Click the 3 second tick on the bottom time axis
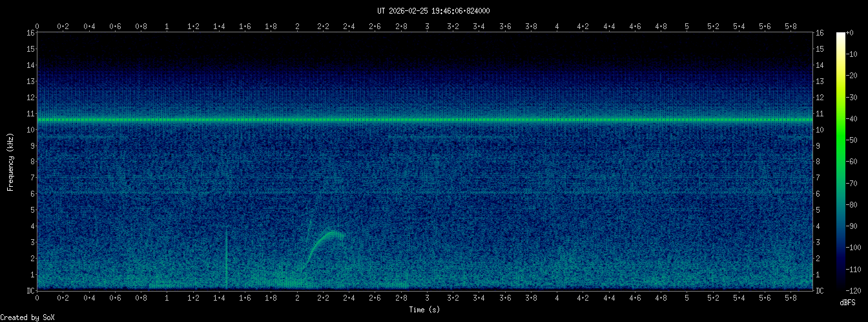The width and height of the screenshot is (868, 322). click(x=427, y=299)
